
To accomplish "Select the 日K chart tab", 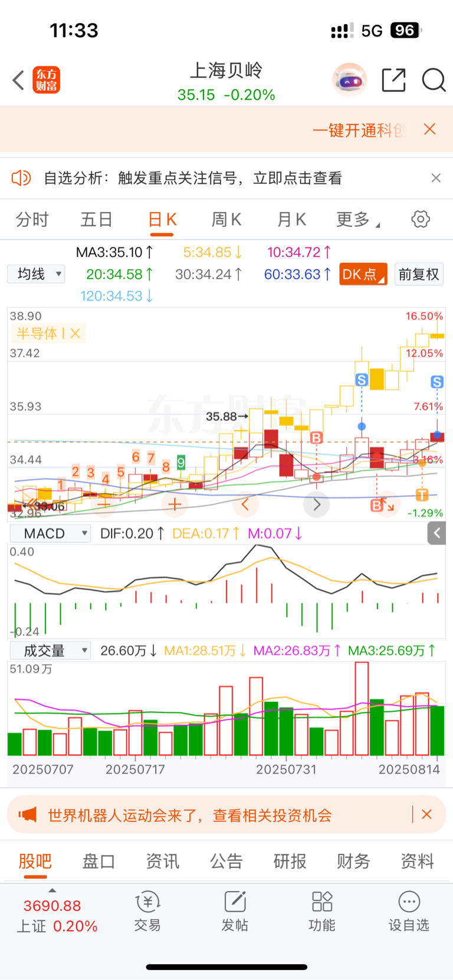I will [162, 220].
